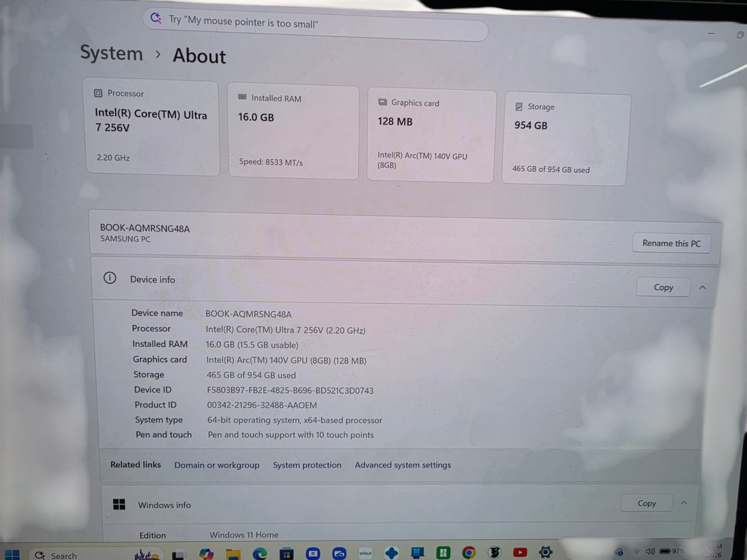
Task: Click the Installed RAM card icon
Action: tap(242, 97)
